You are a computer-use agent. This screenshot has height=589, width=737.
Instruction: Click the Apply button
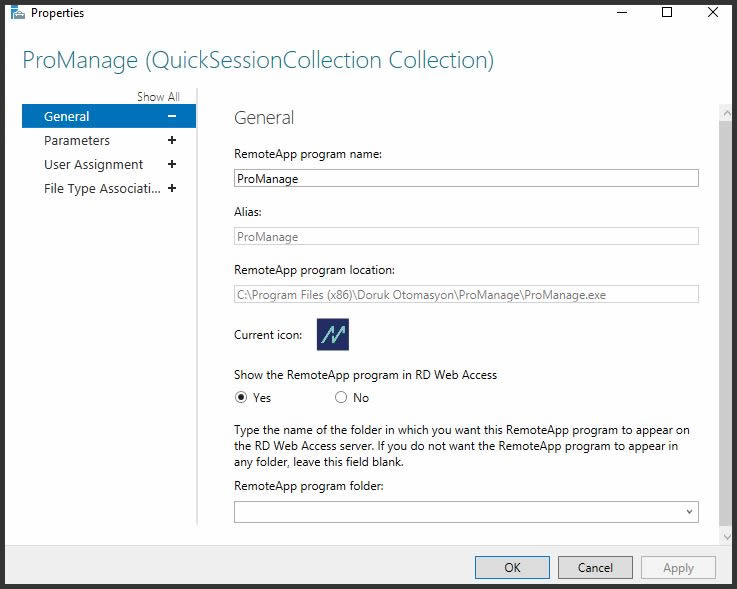click(x=678, y=568)
